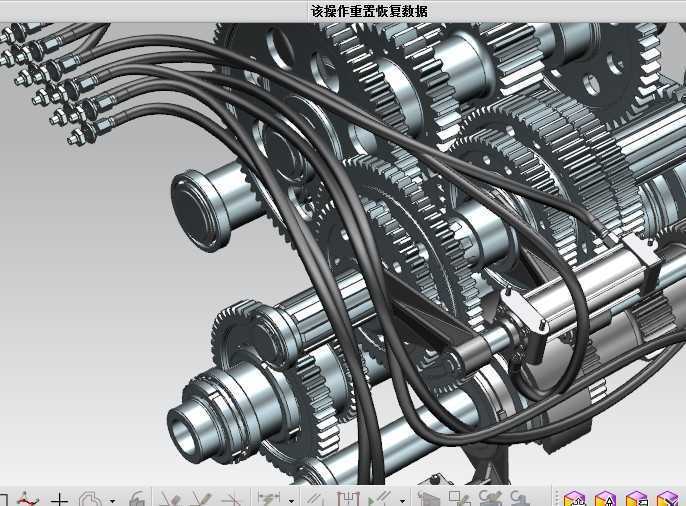Viewport: 686px width, 506px height.
Task: Select the dimension measurement tool
Action: 269,499
